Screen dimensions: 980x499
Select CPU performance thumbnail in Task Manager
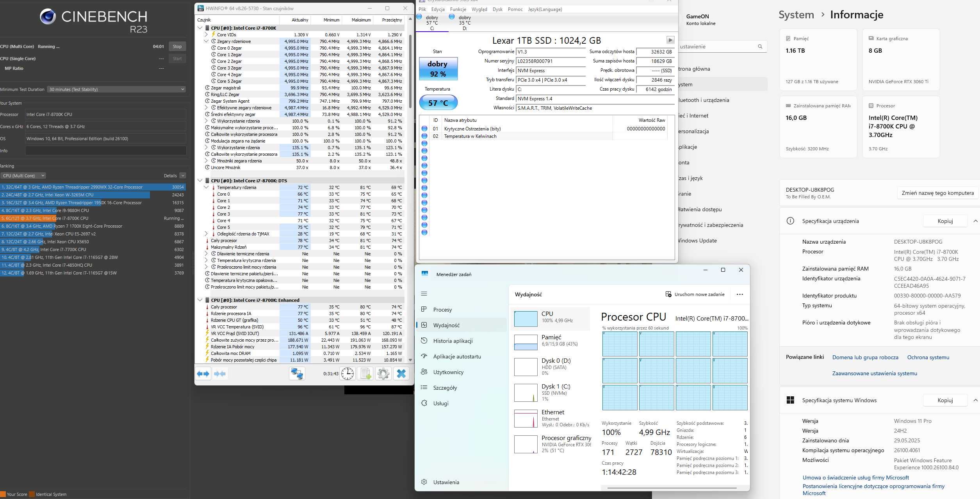click(x=526, y=319)
